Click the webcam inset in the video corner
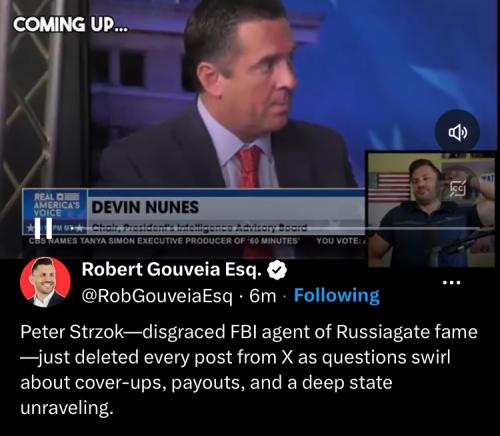 click(x=431, y=209)
